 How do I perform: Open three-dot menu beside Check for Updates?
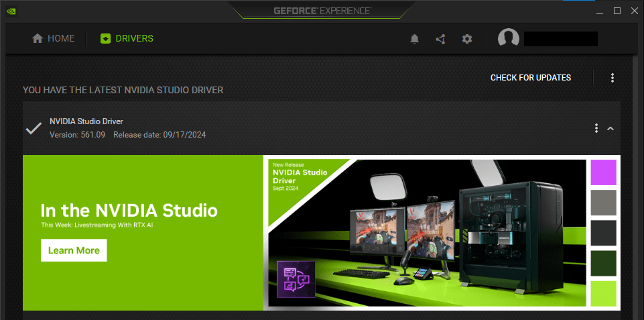tap(613, 78)
